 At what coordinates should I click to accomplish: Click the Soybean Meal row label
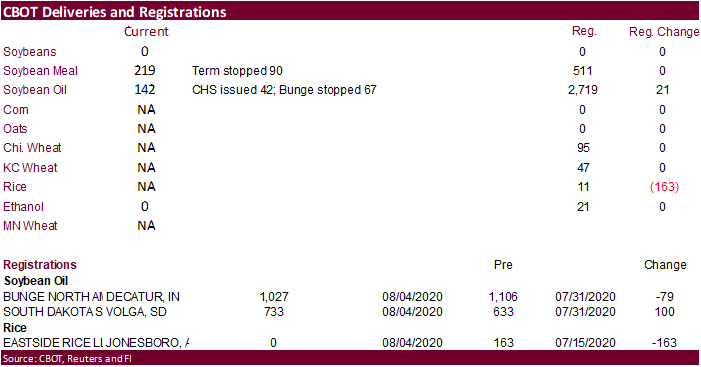pyautogui.click(x=40, y=71)
